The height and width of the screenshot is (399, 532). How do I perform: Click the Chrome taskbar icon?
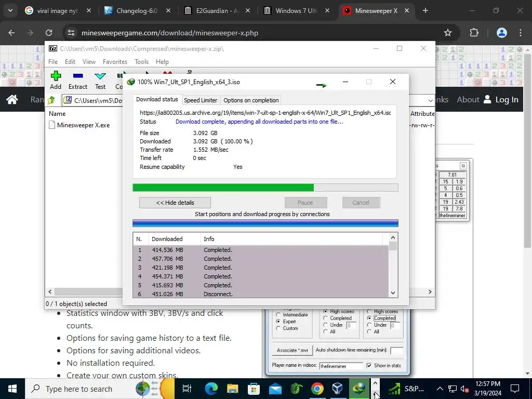click(x=317, y=389)
